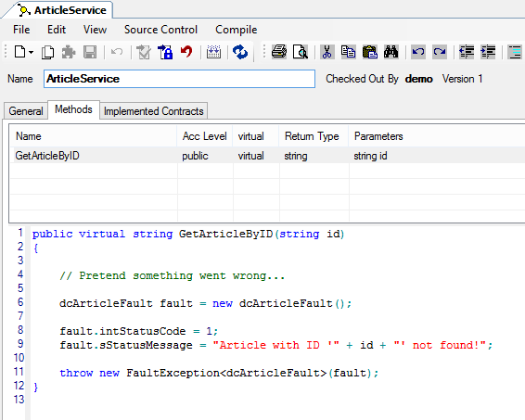The width and height of the screenshot is (525, 420).
Task: Switch to the General tab
Action: [x=26, y=111]
